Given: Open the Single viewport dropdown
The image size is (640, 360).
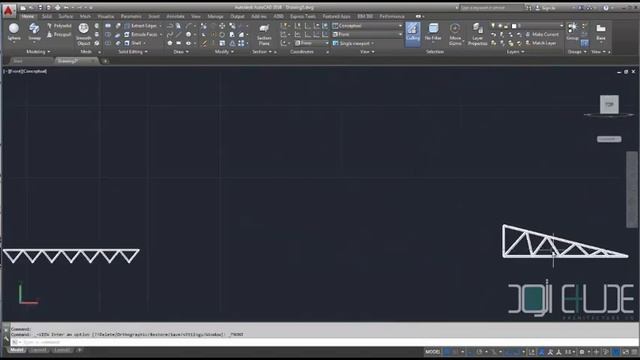Looking at the screenshot, I should point(354,43).
